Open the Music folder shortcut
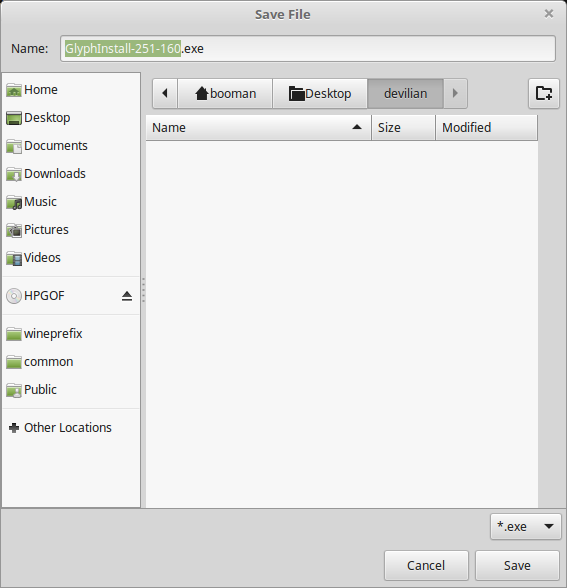567x588 pixels. tap(71, 202)
